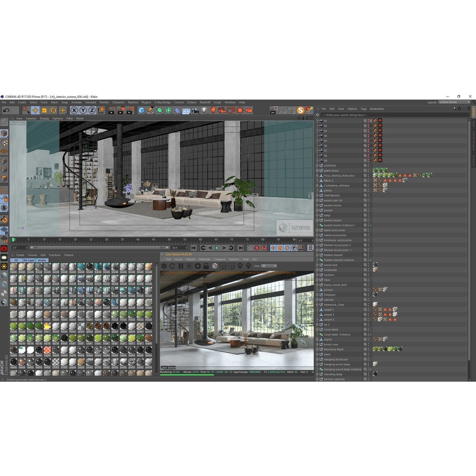The image size is (476, 476).
Task: Expand the plant menu group
Action: [317, 171]
